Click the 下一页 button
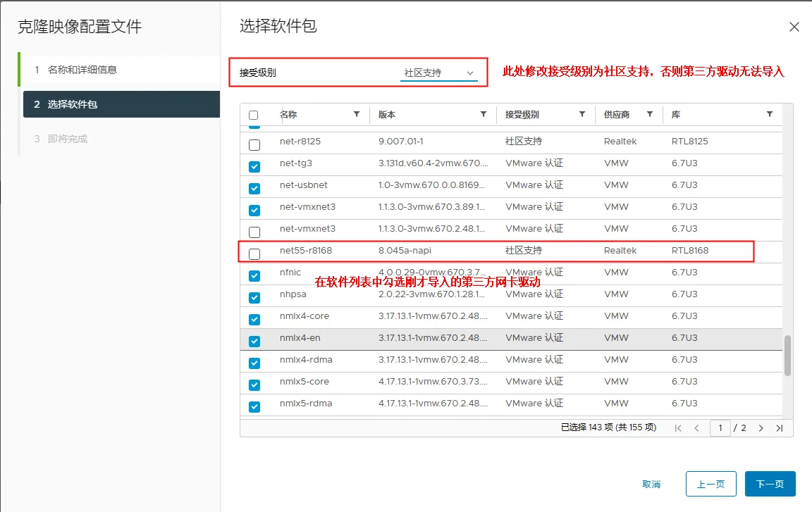 [770, 484]
